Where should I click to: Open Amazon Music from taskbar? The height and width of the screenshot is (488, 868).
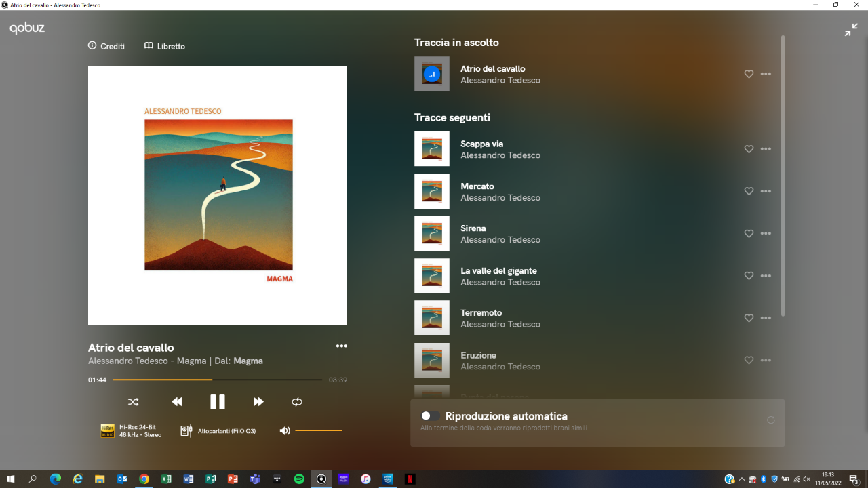344,479
